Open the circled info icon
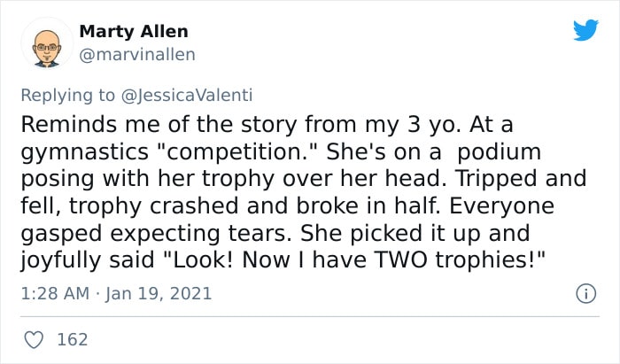Screen dimensions: 620x364 (x=585, y=294)
